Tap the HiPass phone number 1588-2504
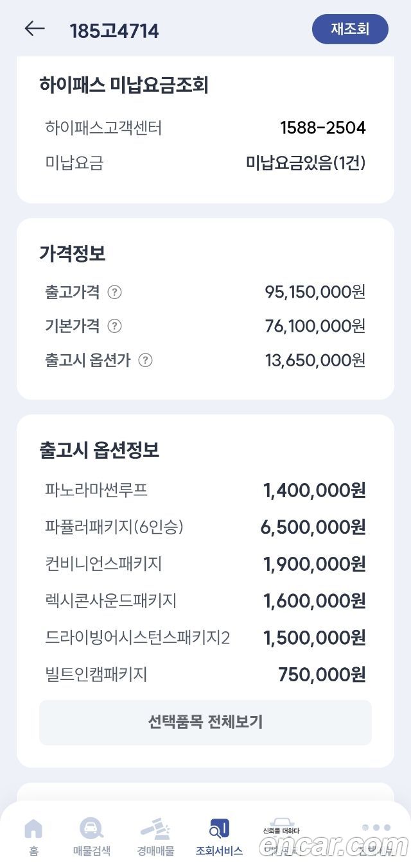Viewport: 411px width, 868px height. pos(323,128)
